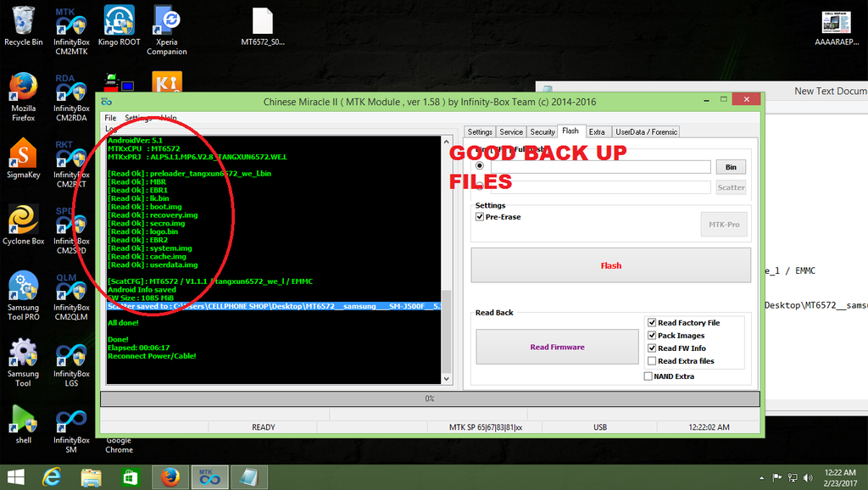
Task: Enable the Read Extra files option
Action: (651, 361)
